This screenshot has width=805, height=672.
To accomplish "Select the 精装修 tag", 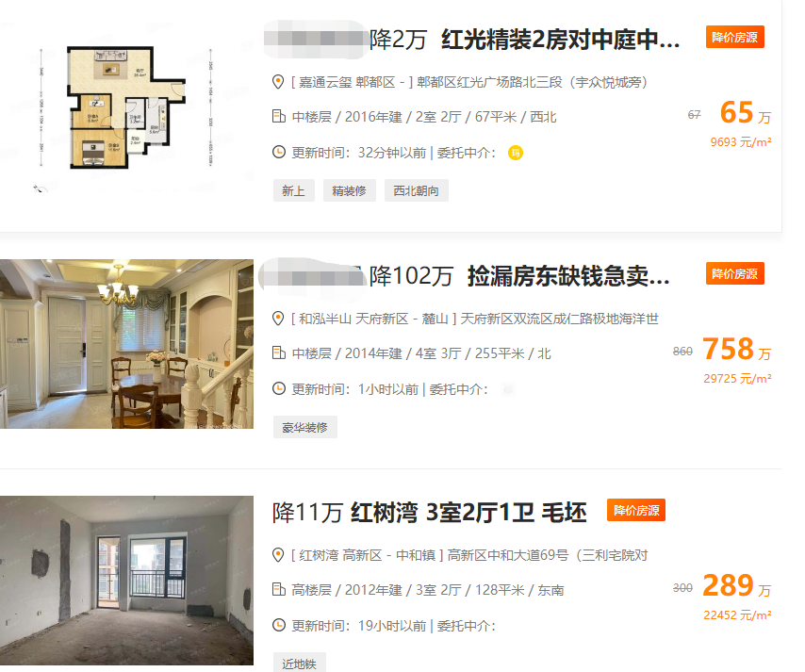I will (x=350, y=190).
